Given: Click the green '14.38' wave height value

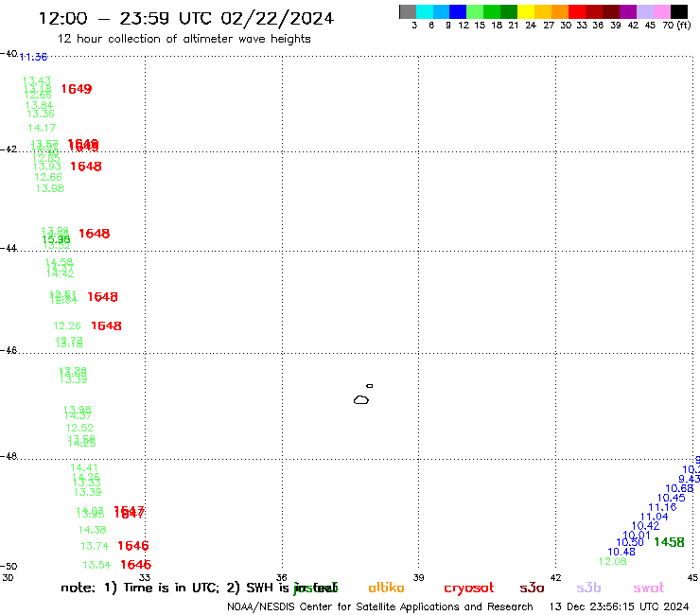Looking at the screenshot, I should (x=92, y=530).
